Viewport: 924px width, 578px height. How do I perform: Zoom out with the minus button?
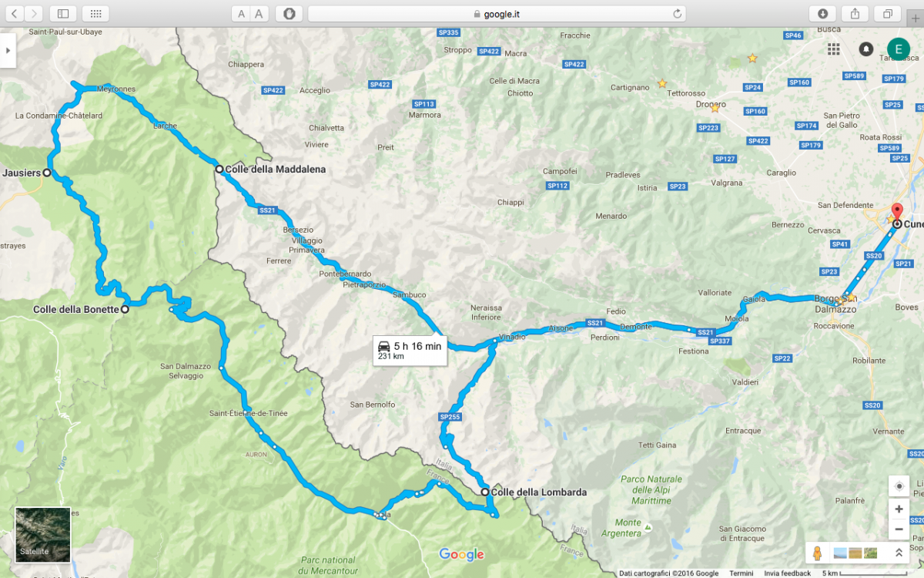pyautogui.click(x=899, y=529)
